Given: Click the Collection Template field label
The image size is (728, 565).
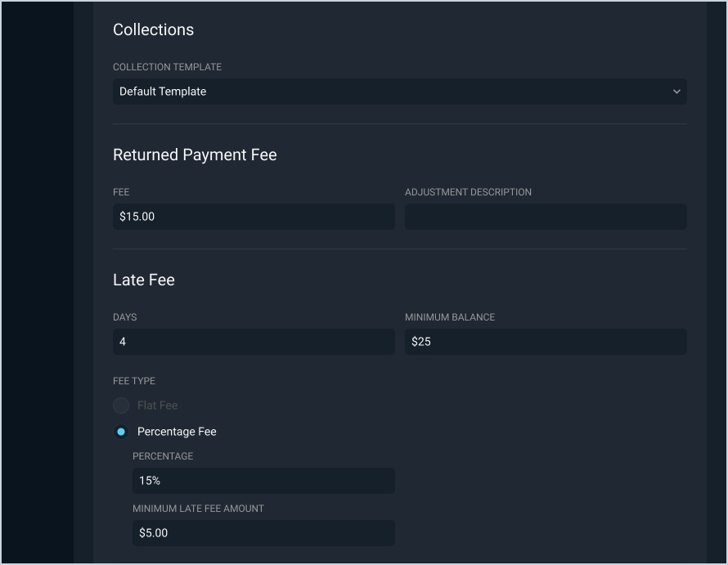Looking at the screenshot, I should coord(167,67).
